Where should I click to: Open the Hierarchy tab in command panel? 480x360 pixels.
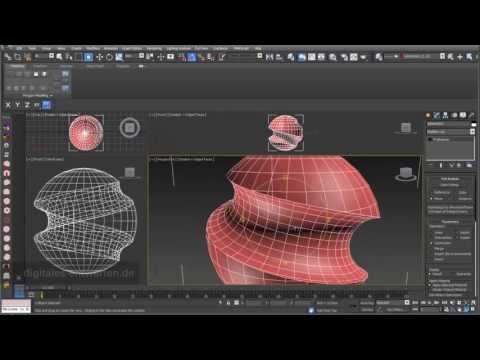pyautogui.click(x=445, y=115)
